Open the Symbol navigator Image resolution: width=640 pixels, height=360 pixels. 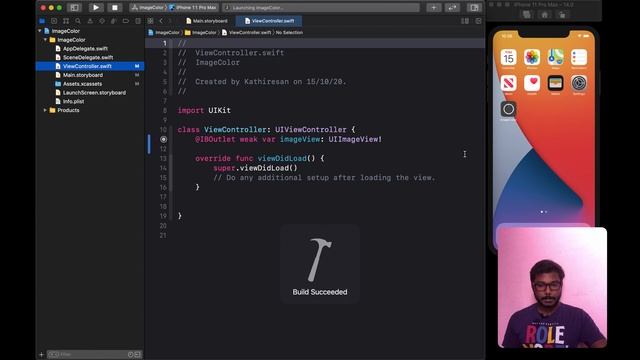(66, 21)
